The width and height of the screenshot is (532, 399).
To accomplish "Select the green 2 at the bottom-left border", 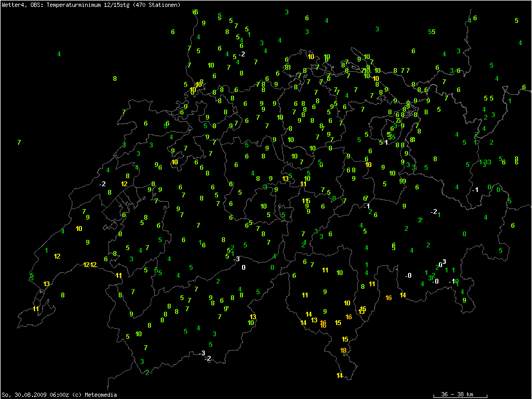I will [x=147, y=372].
